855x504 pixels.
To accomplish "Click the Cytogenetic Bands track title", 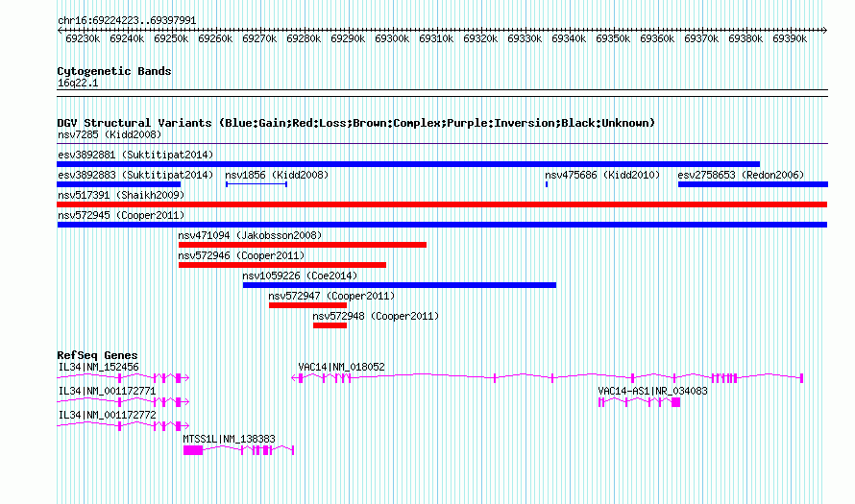I will point(114,71).
